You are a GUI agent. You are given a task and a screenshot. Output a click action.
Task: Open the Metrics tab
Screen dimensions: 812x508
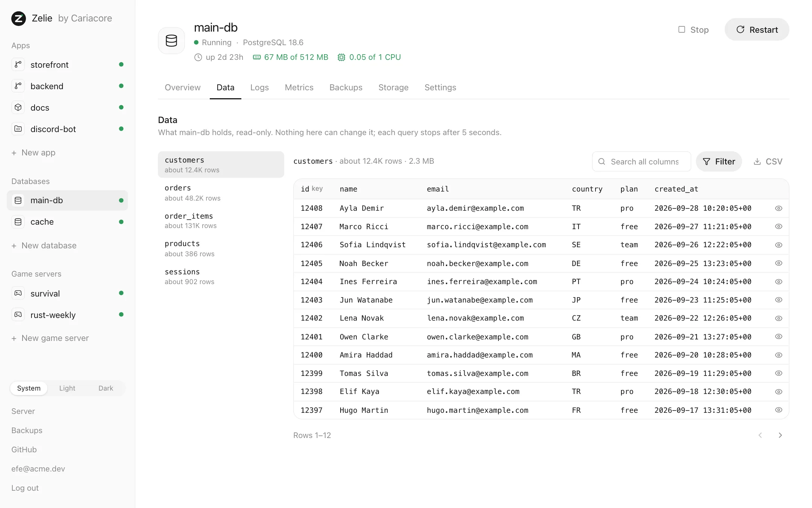299,88
